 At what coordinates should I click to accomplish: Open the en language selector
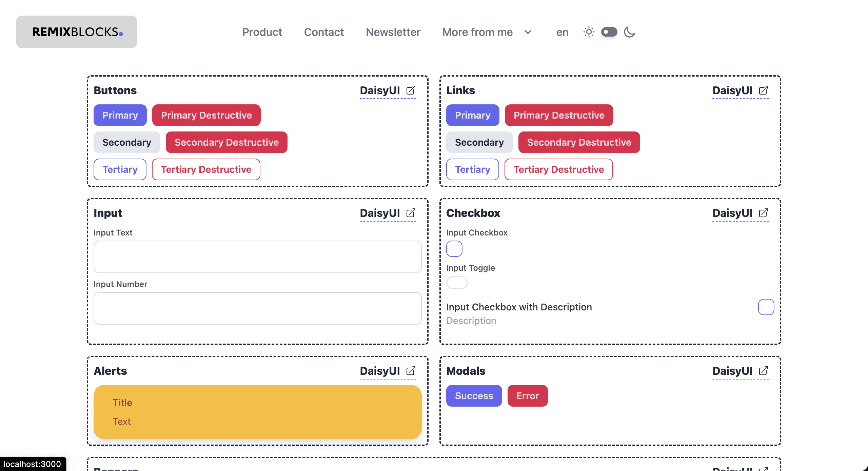point(562,32)
